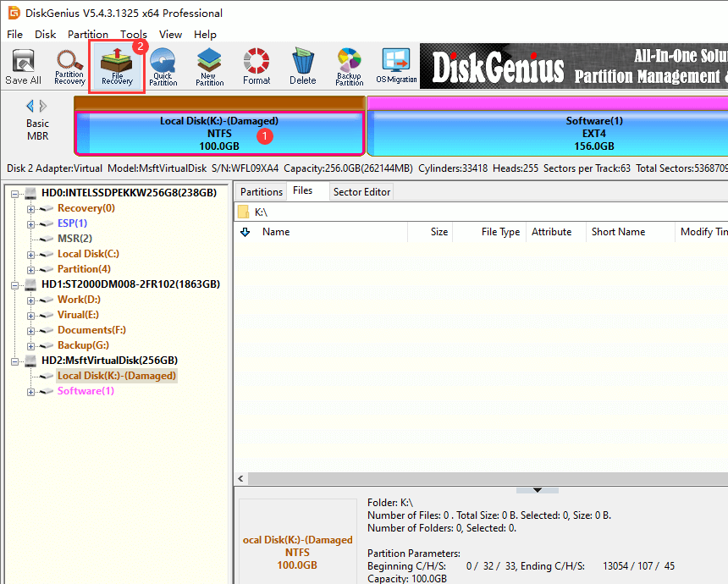
Task: Open the Partition Recovery tool
Action: [x=69, y=67]
